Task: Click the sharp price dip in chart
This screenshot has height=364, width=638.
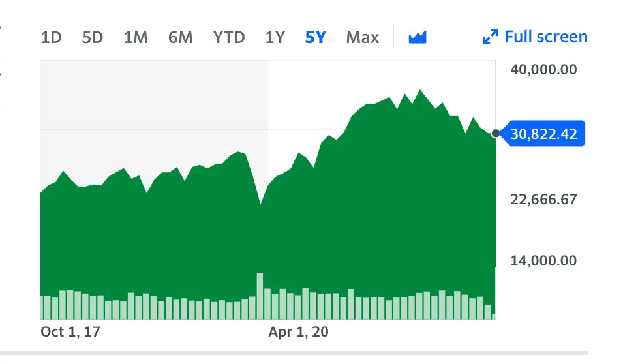Action: (x=260, y=204)
